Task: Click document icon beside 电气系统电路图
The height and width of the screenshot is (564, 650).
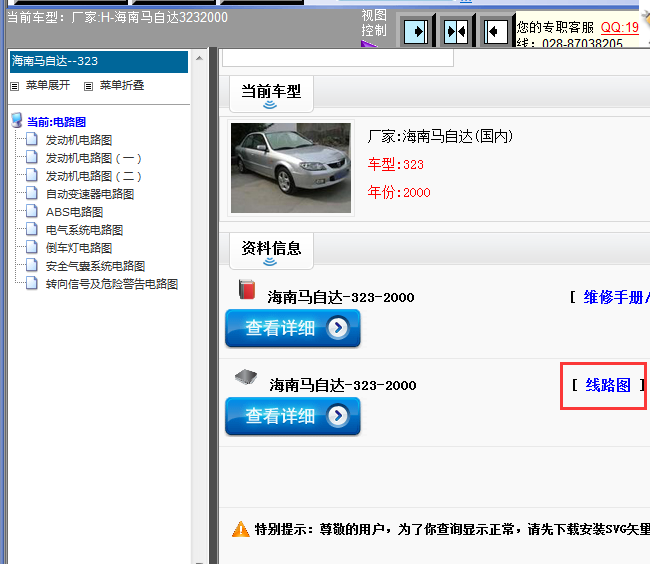Action: (32, 229)
